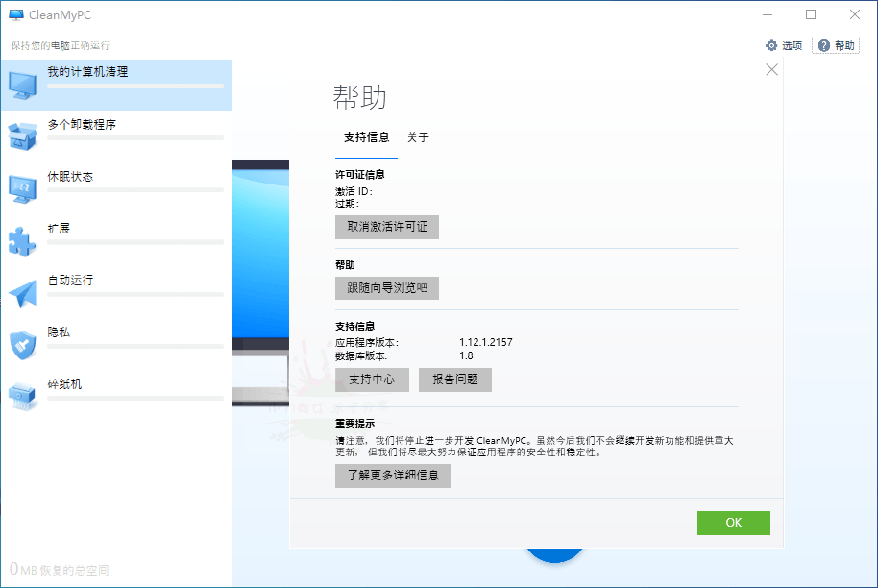Screen dimensions: 878x588
Task: Confirm with the green OK button
Action: coord(733,523)
